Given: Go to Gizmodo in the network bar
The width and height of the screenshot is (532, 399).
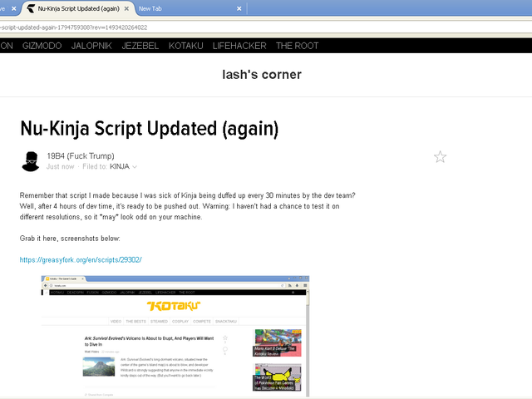Looking at the screenshot, I should pyautogui.click(x=42, y=46).
